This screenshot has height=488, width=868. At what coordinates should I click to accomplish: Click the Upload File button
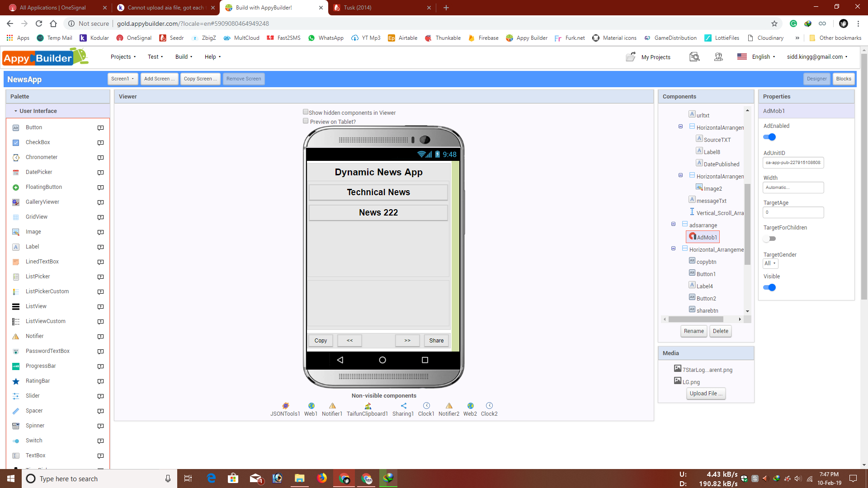[x=705, y=394]
